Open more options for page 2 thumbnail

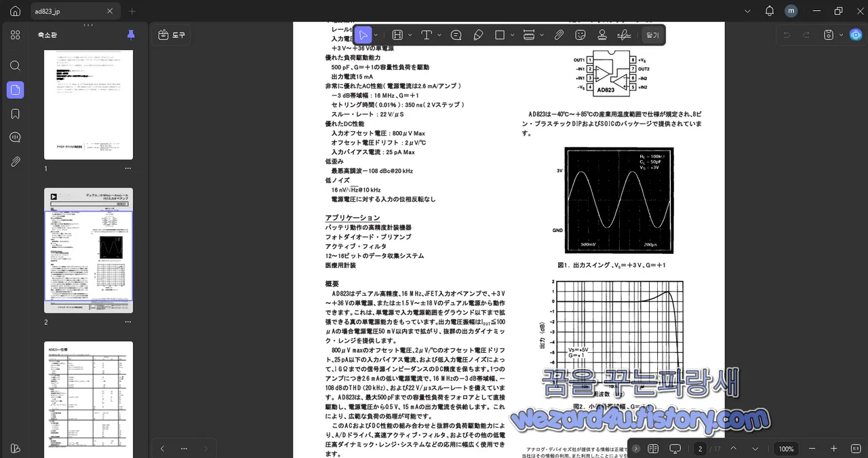click(x=127, y=322)
